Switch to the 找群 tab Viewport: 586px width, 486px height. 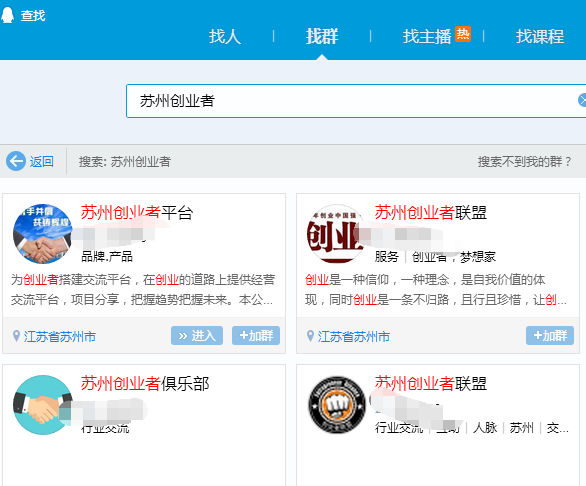(322, 36)
